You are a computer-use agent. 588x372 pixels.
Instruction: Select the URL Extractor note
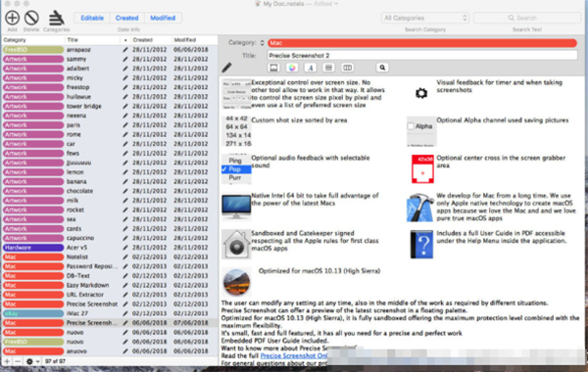[110, 295]
